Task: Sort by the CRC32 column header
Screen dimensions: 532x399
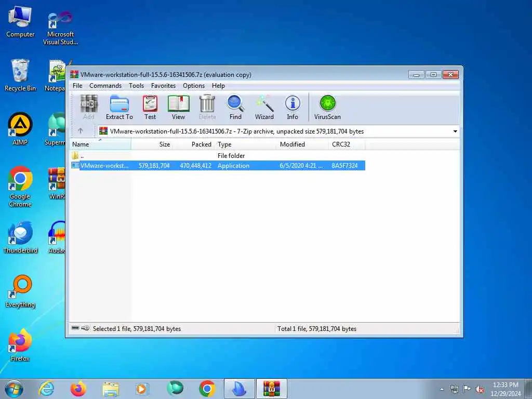Action: tap(347, 144)
